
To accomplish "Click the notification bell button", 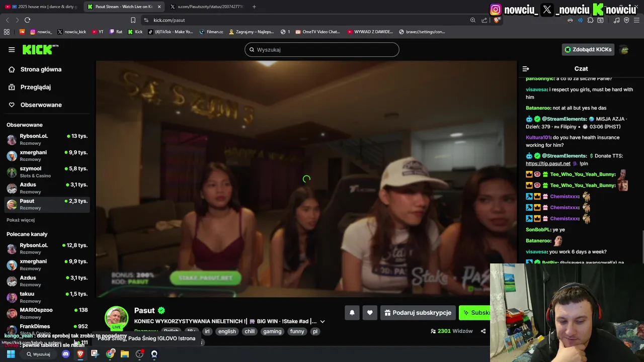I will click(352, 313).
